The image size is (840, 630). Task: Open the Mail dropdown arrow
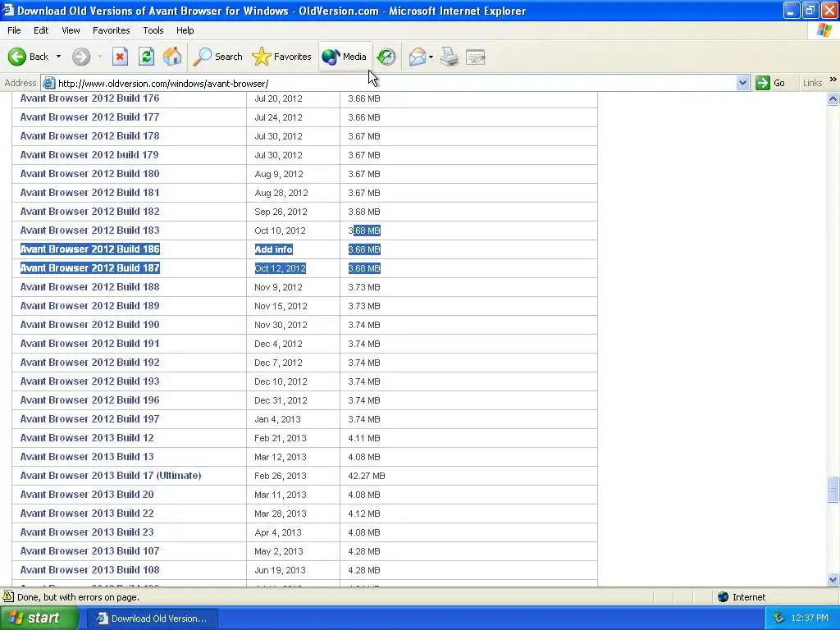click(x=431, y=57)
